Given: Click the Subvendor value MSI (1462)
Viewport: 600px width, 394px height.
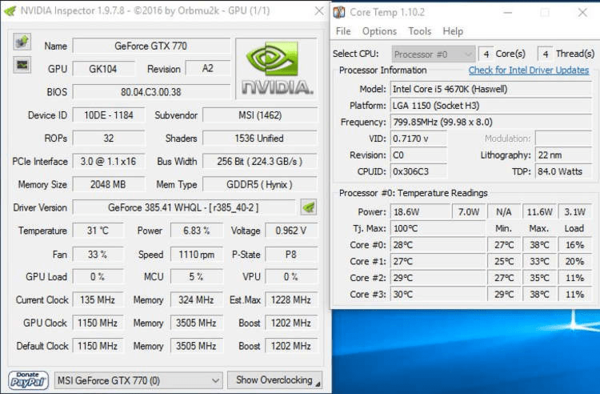Looking at the screenshot, I should (x=260, y=115).
